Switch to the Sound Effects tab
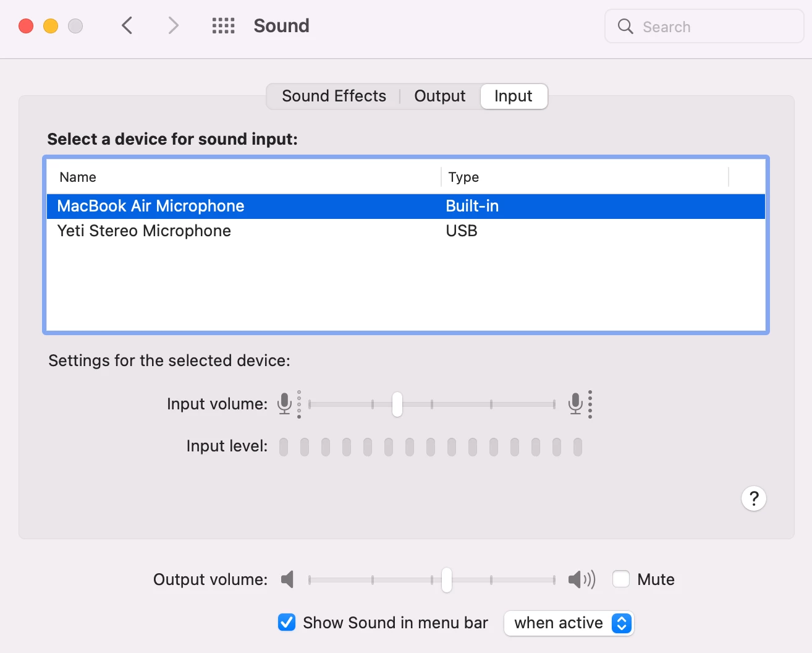 coord(334,96)
